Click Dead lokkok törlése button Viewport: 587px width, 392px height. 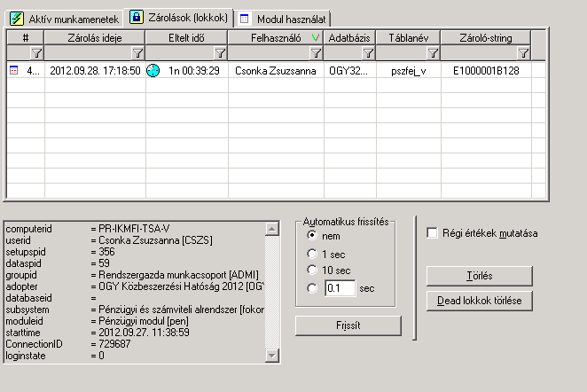[x=480, y=301]
